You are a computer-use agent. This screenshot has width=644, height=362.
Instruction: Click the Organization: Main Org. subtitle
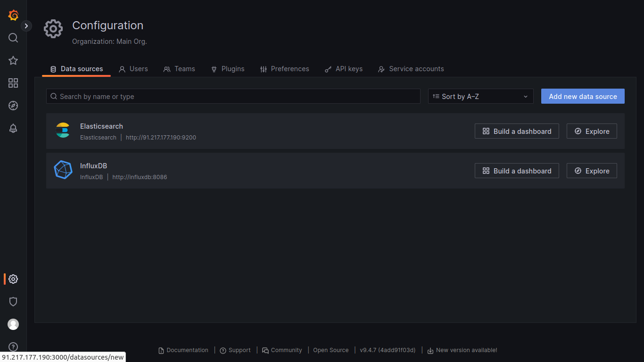(x=109, y=41)
